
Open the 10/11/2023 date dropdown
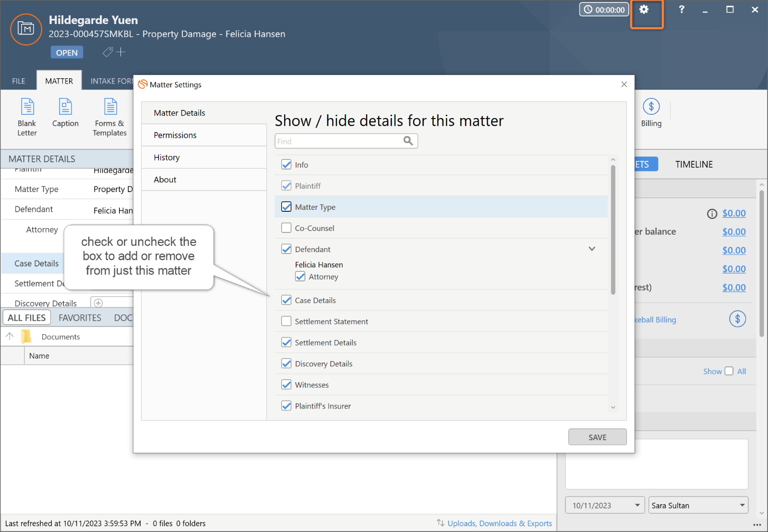click(x=637, y=505)
